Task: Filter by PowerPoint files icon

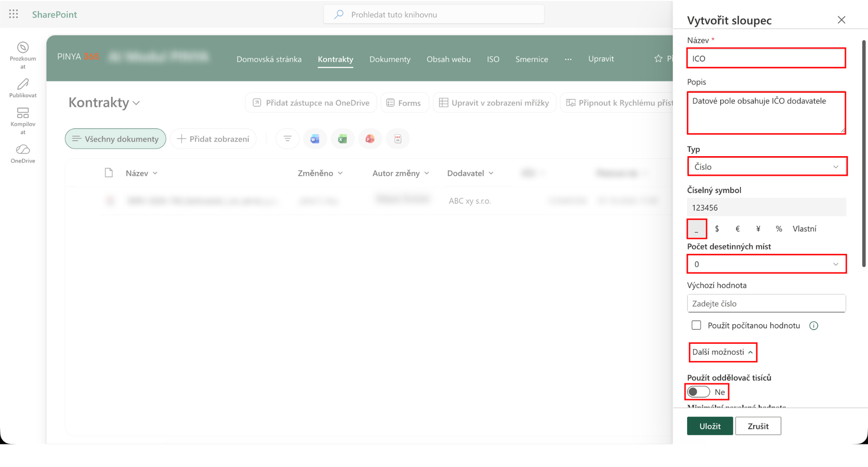Action: (370, 138)
